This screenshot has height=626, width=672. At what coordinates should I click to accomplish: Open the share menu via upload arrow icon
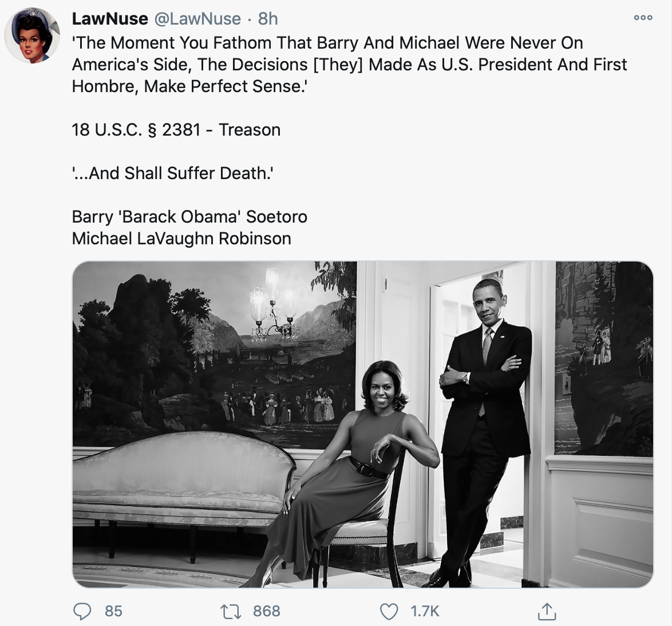click(x=547, y=611)
